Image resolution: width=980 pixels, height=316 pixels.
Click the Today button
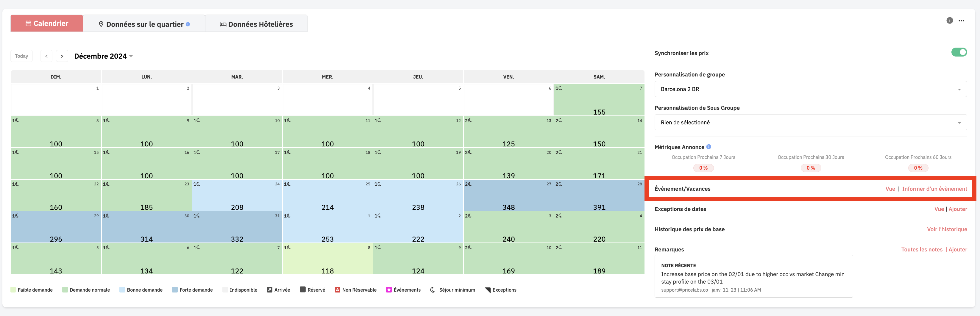click(x=22, y=56)
